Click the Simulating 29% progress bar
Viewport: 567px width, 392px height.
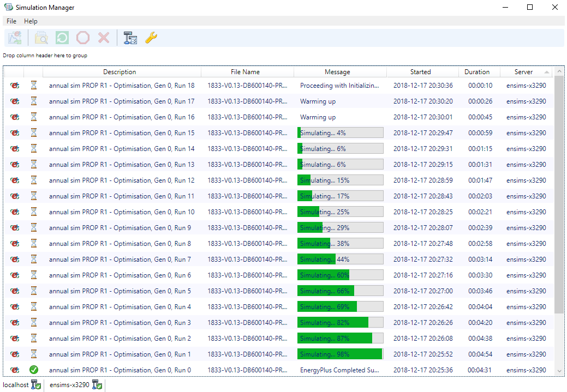(x=341, y=227)
